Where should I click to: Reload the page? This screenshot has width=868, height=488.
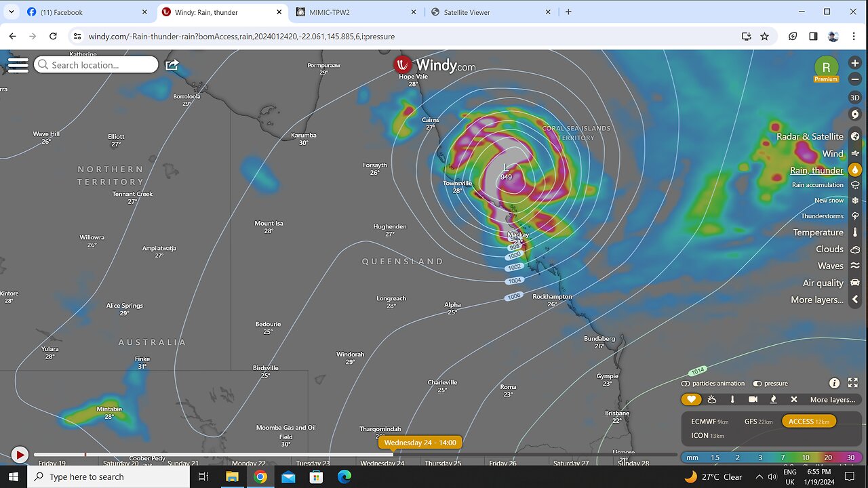click(53, 37)
